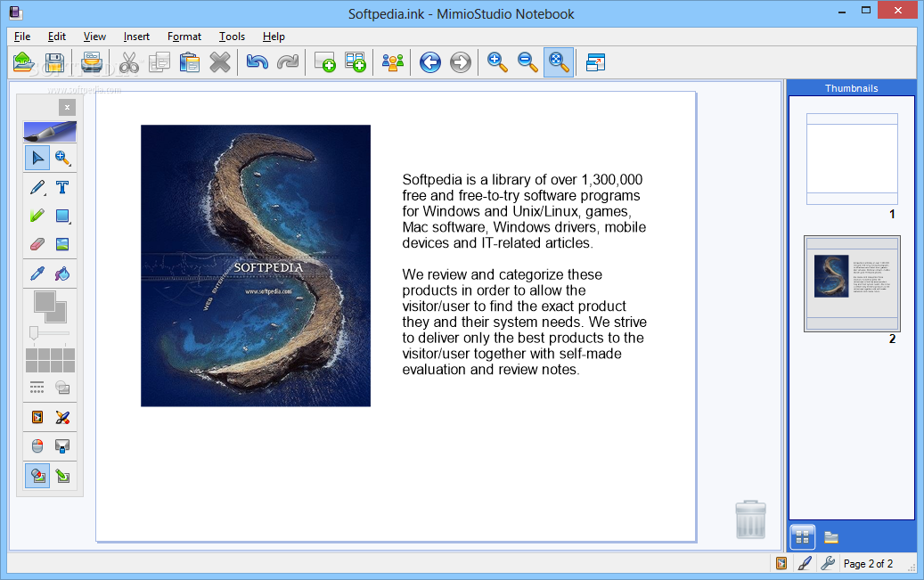The width and height of the screenshot is (924, 580).
Task: Open the Tools menu
Action: (233, 37)
